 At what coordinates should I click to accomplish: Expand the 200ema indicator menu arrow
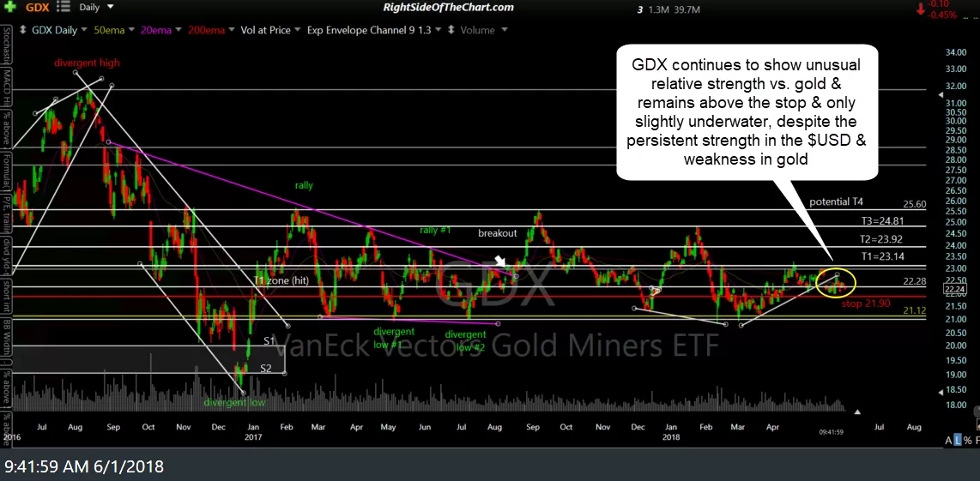coord(231,30)
